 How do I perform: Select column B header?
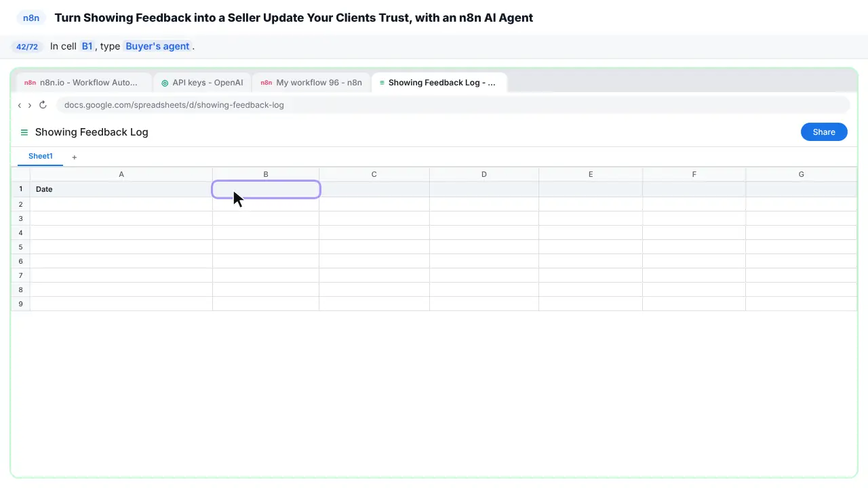266,174
